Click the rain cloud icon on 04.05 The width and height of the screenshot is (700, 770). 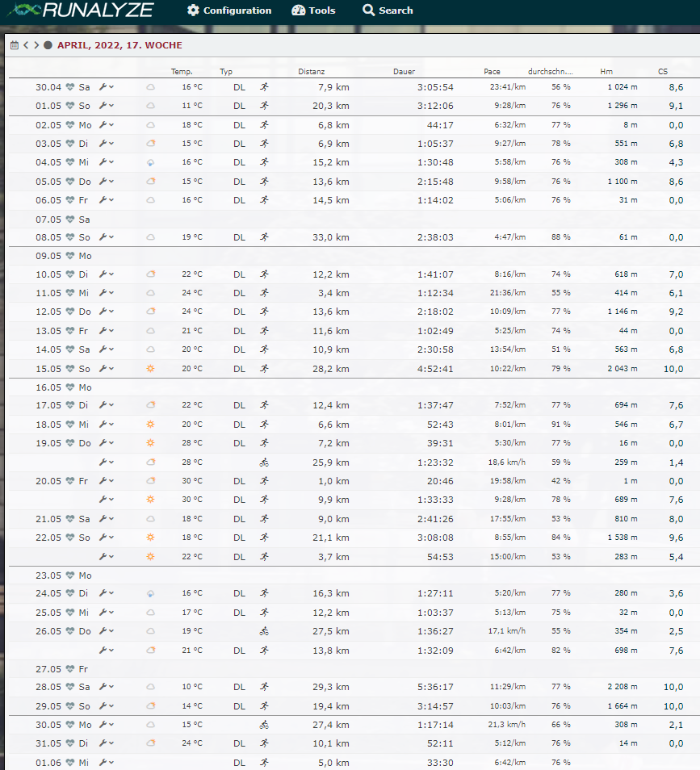point(150,162)
